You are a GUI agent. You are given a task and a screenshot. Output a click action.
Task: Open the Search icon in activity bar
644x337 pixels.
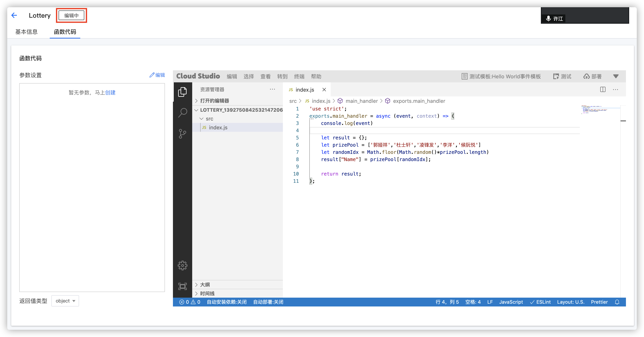pyautogui.click(x=183, y=113)
